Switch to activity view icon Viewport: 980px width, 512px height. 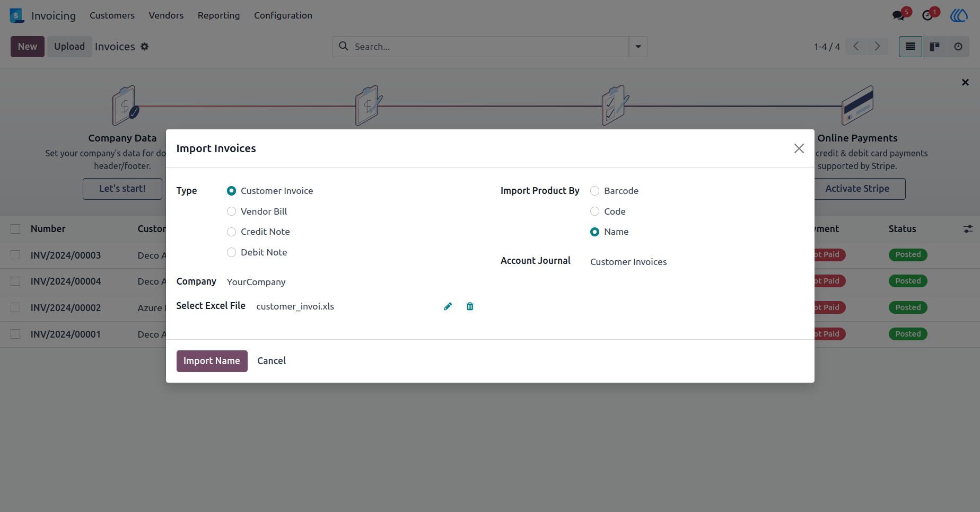[x=958, y=47]
